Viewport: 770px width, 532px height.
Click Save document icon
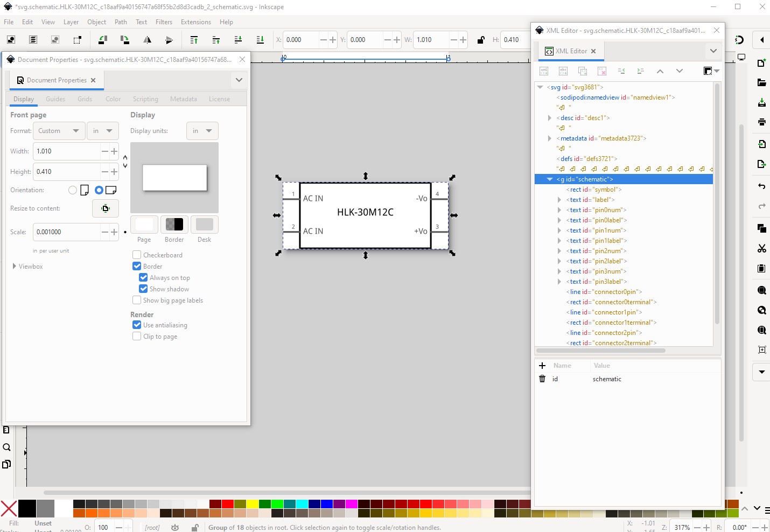point(761,102)
